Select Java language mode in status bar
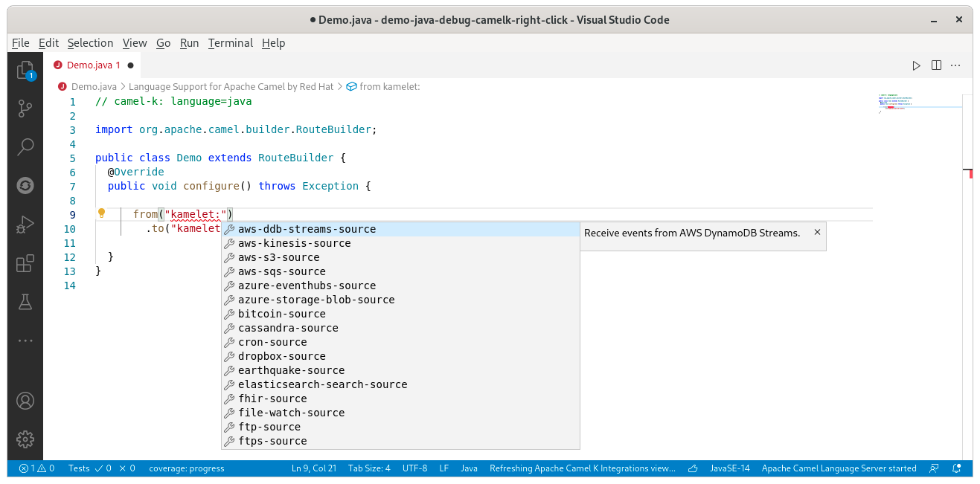Image resolution: width=980 pixels, height=484 pixels. click(469, 468)
